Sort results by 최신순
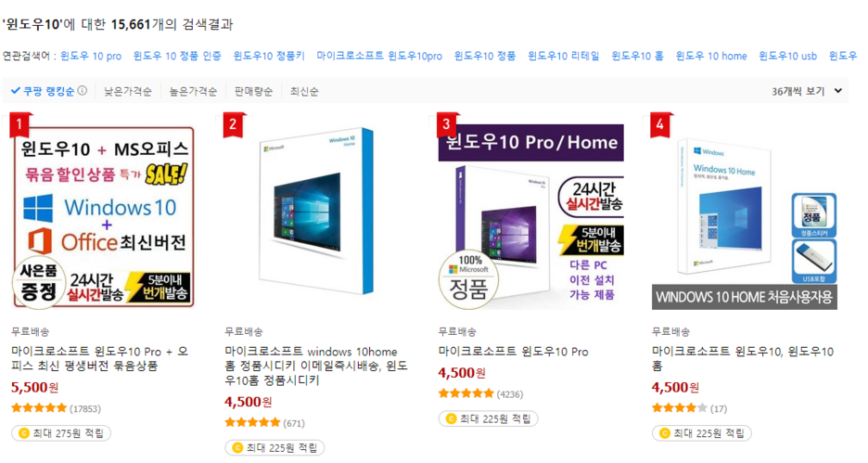The image size is (868, 463). tap(304, 91)
